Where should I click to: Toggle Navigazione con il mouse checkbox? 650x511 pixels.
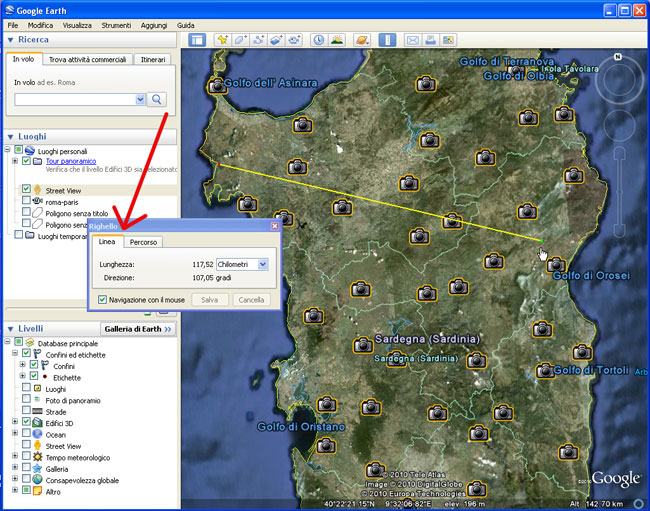102,300
